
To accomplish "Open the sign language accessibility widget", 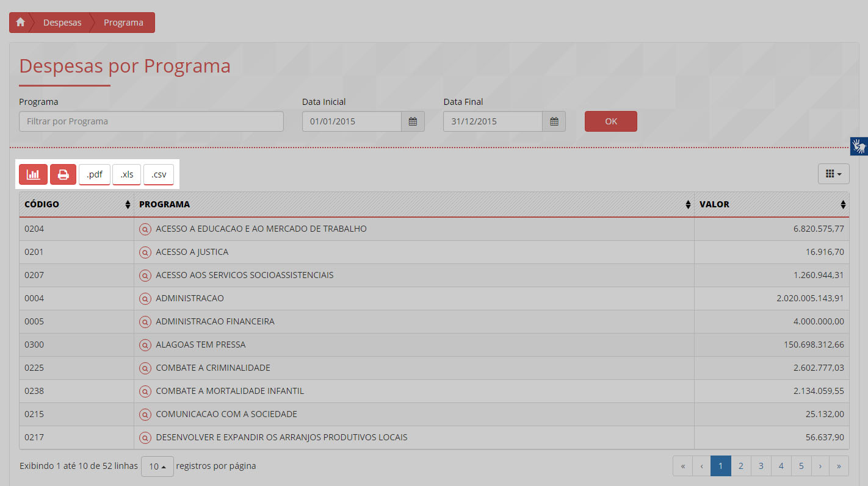I will 859,146.
